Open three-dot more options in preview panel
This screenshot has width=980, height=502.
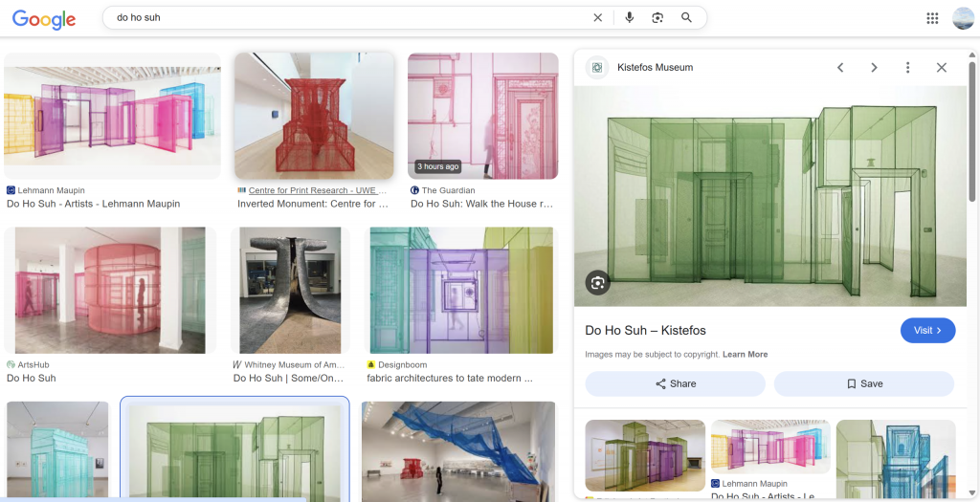click(907, 68)
